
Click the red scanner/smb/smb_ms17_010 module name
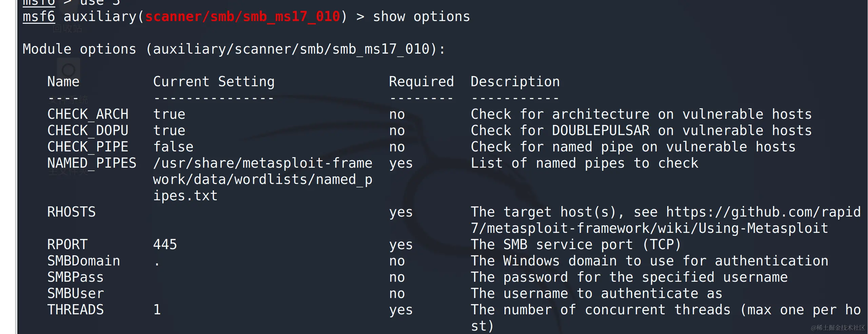pyautogui.click(x=242, y=17)
